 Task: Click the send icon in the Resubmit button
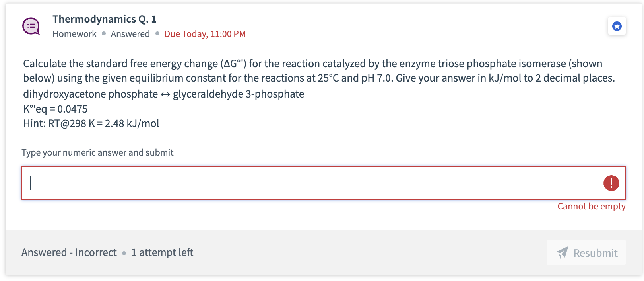(x=562, y=252)
